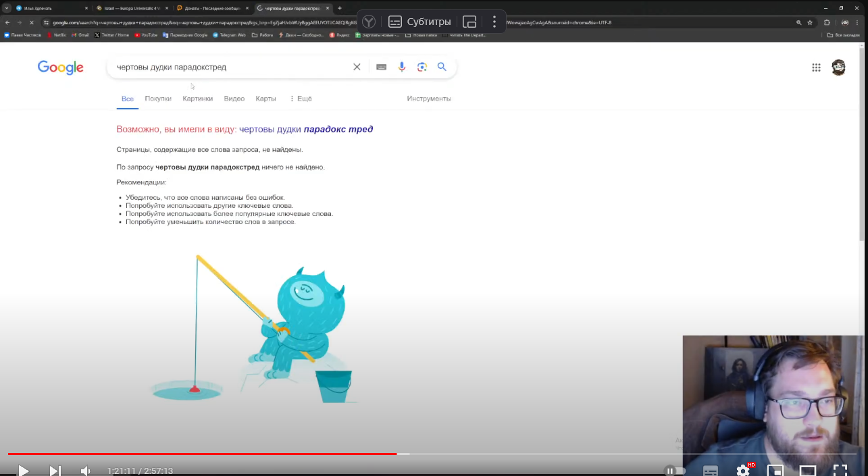Open the Инструменты search tools
The width and height of the screenshot is (868, 476).
coord(429,99)
